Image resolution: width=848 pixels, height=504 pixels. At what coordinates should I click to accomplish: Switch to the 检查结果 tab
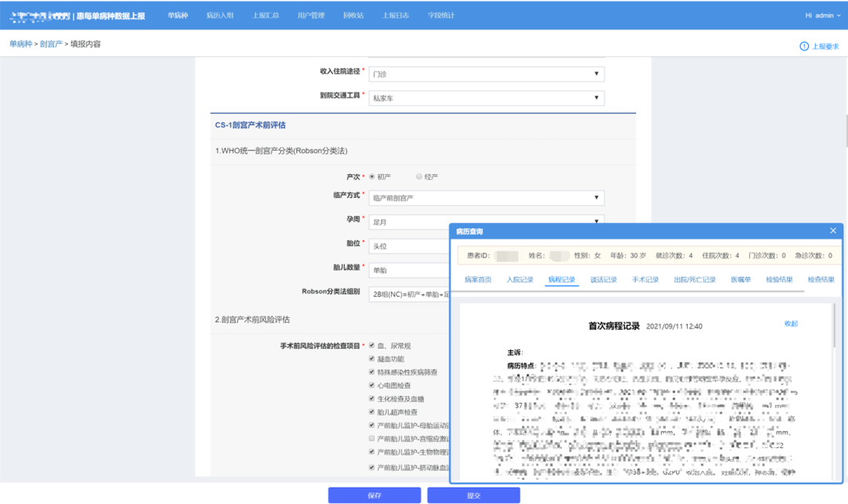[821, 279]
